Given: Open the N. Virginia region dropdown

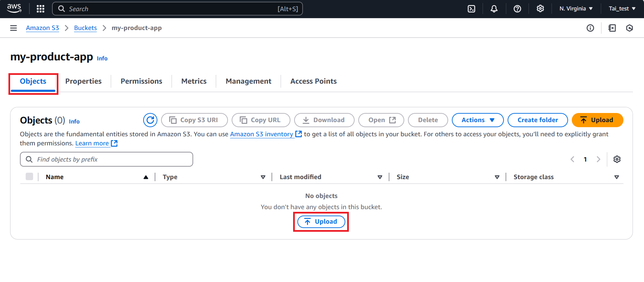Looking at the screenshot, I should click(576, 9).
